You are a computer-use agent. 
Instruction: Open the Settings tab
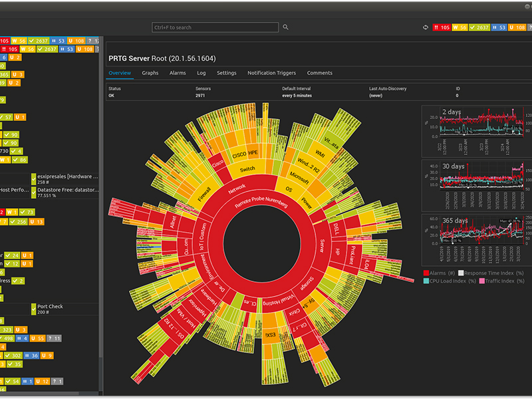tap(227, 73)
